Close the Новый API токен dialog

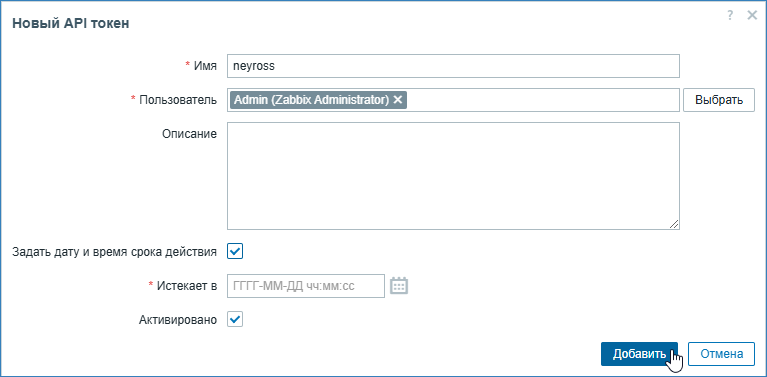coord(752,16)
